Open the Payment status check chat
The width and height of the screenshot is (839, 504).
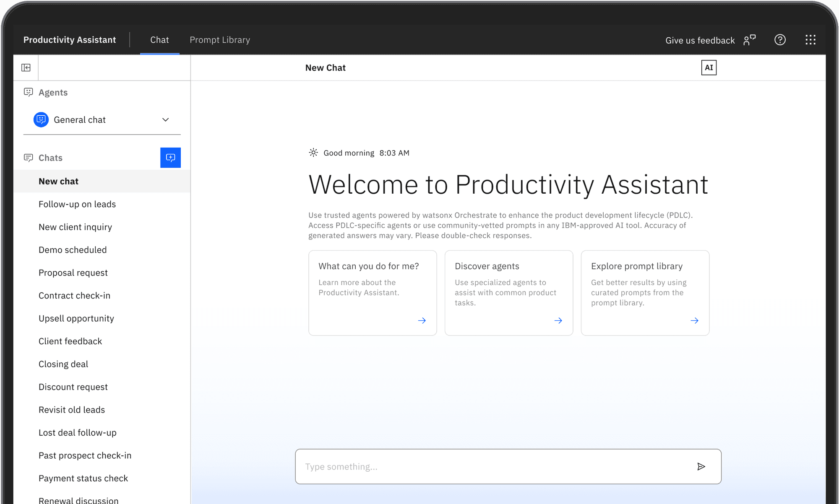(x=83, y=478)
